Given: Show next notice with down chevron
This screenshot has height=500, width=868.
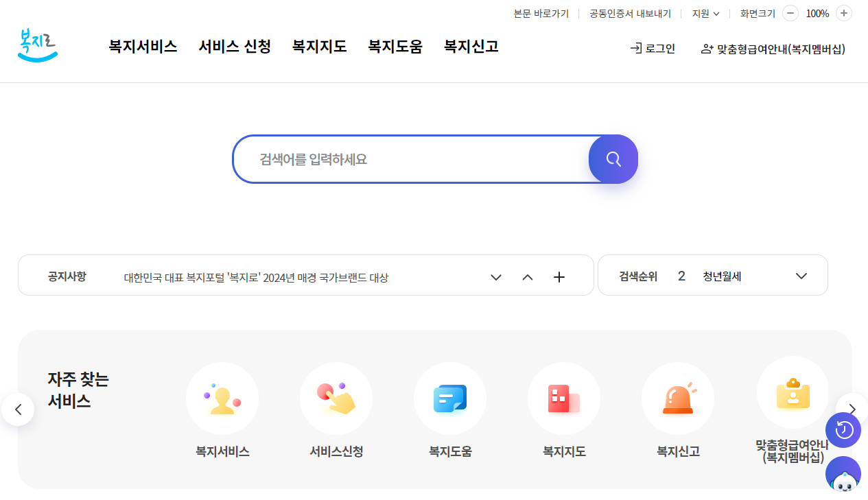Looking at the screenshot, I should click(x=496, y=277).
